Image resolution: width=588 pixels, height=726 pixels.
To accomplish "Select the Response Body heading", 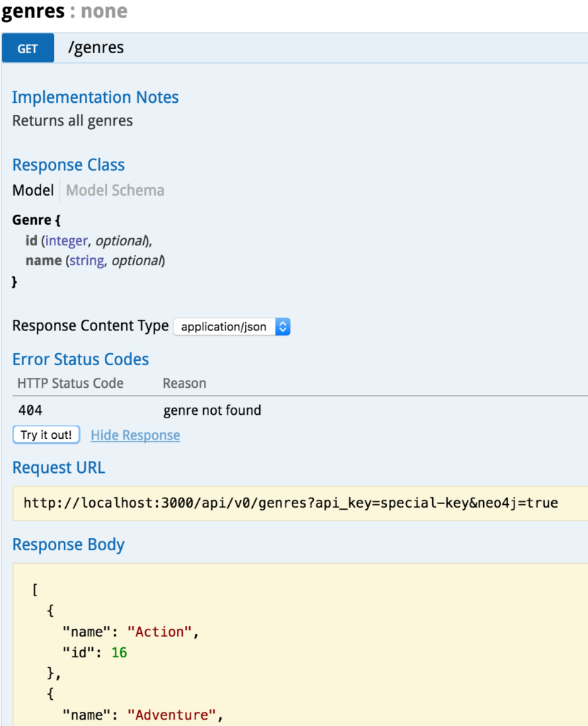I will click(x=68, y=544).
